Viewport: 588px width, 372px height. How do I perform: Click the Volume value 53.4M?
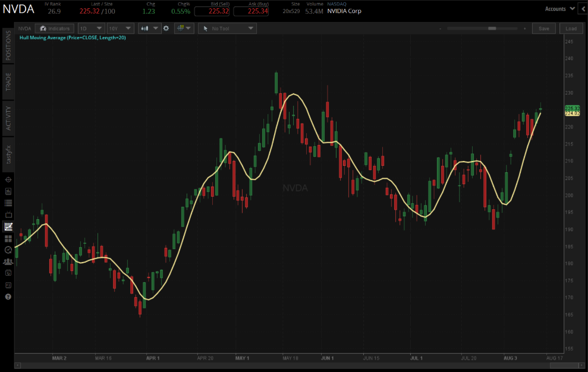point(314,11)
